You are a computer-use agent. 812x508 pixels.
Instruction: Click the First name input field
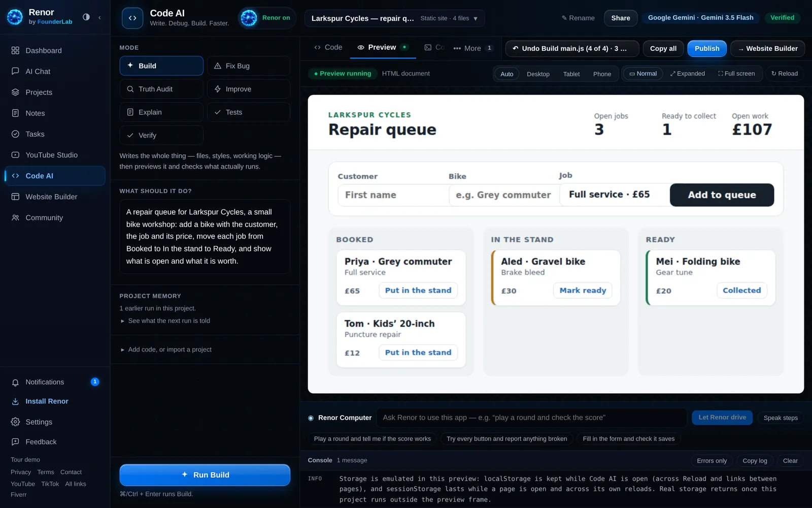(x=393, y=195)
